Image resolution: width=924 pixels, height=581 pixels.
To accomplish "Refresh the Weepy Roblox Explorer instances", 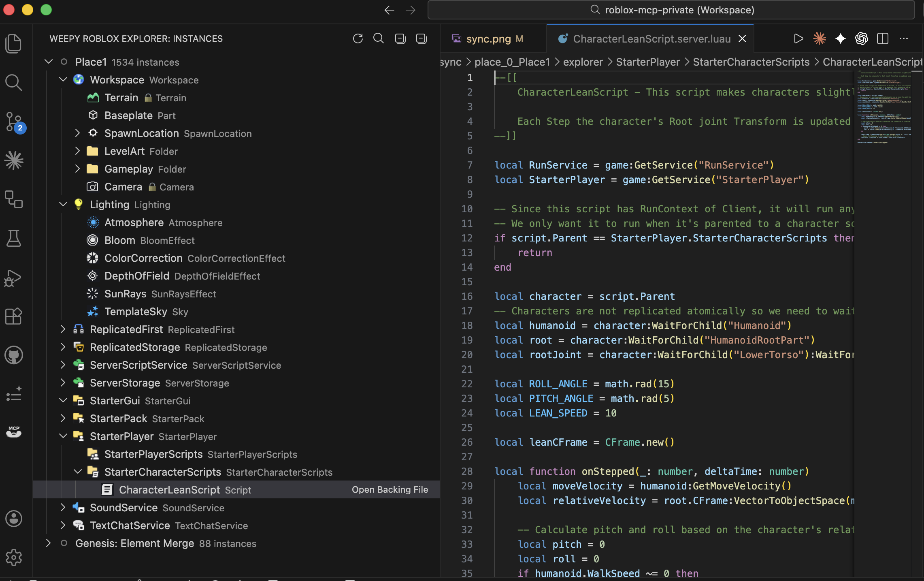I will pos(358,38).
